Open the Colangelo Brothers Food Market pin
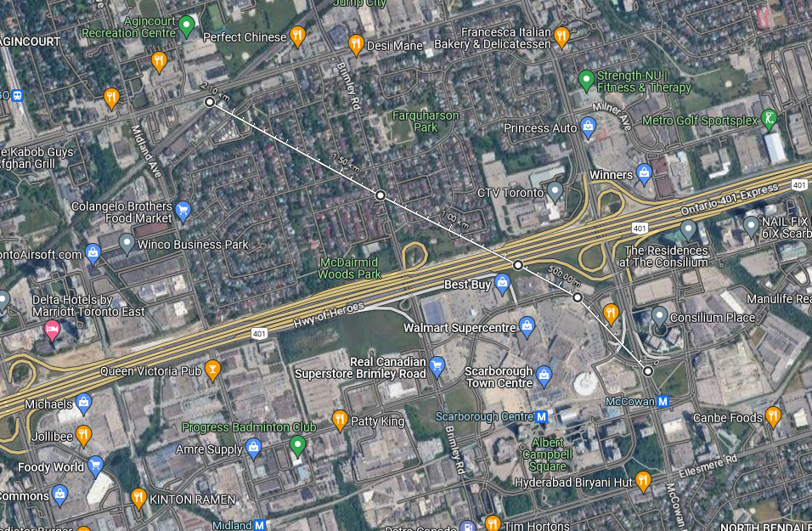 pyautogui.click(x=183, y=212)
